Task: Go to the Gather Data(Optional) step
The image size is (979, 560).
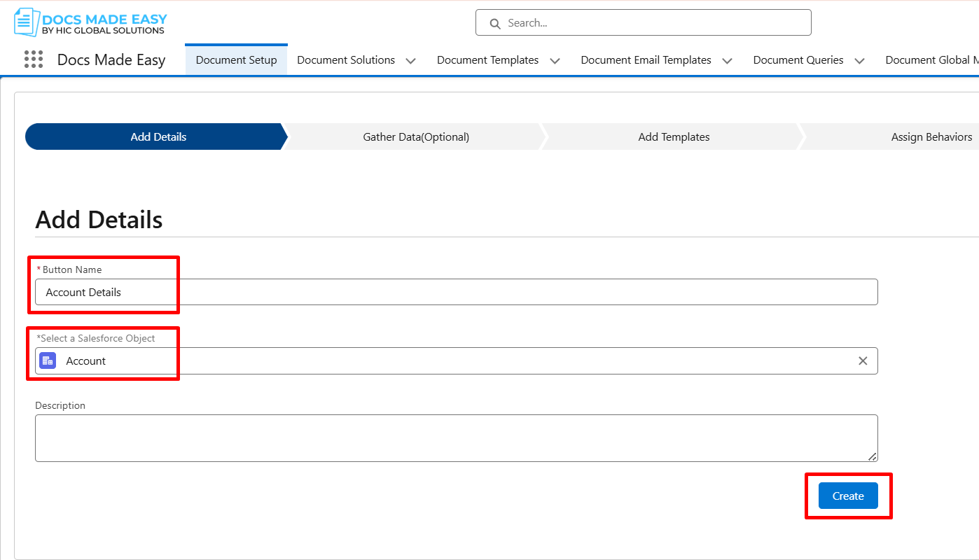Action: click(x=416, y=137)
